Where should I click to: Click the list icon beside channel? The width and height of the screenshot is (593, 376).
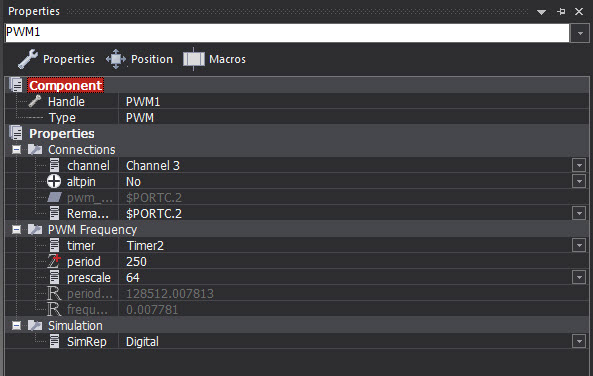pos(54,165)
